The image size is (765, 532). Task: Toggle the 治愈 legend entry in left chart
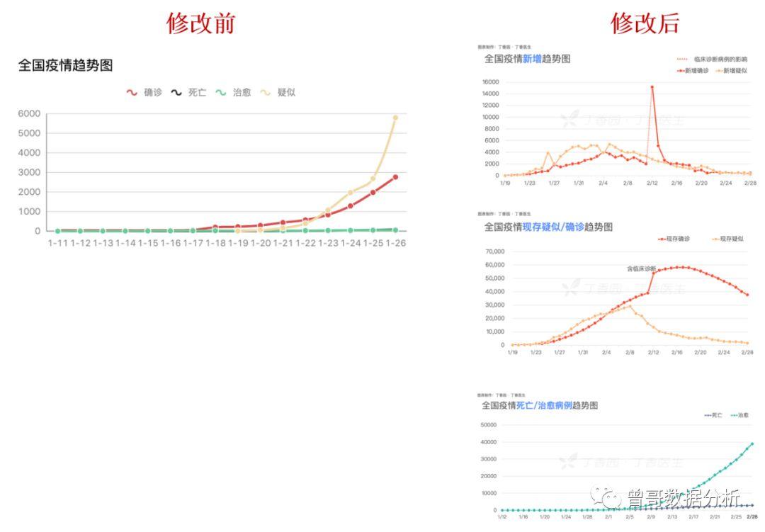tap(233, 92)
